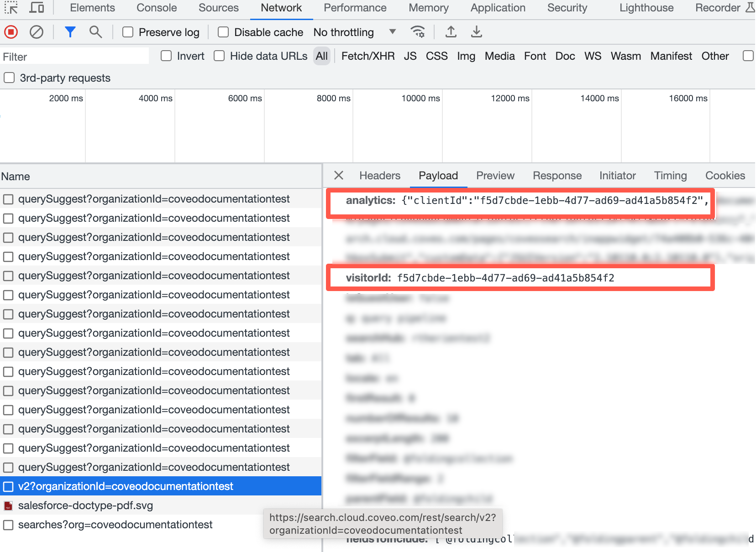The image size is (756, 552).
Task: Enable the Disable cache checkbox
Action: click(x=223, y=32)
